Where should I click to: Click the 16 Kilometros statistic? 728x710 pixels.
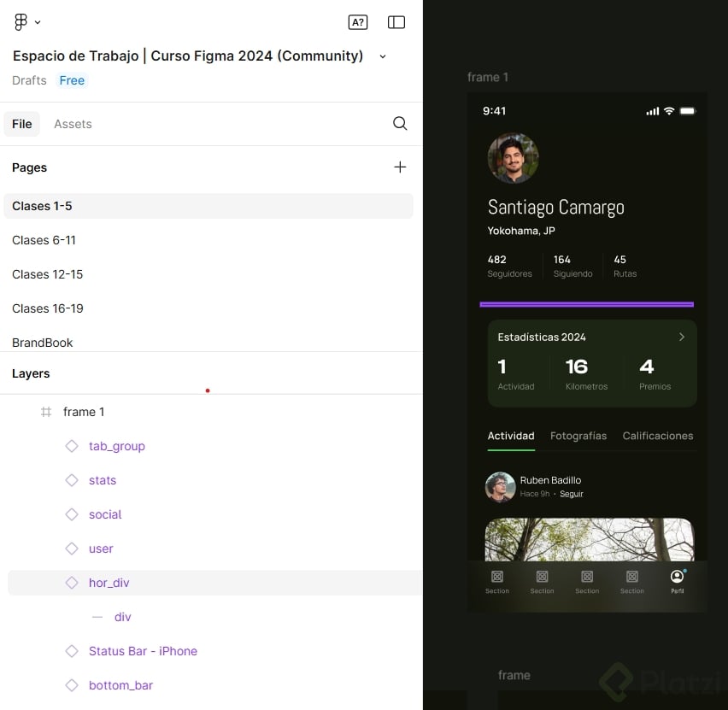[x=586, y=374]
